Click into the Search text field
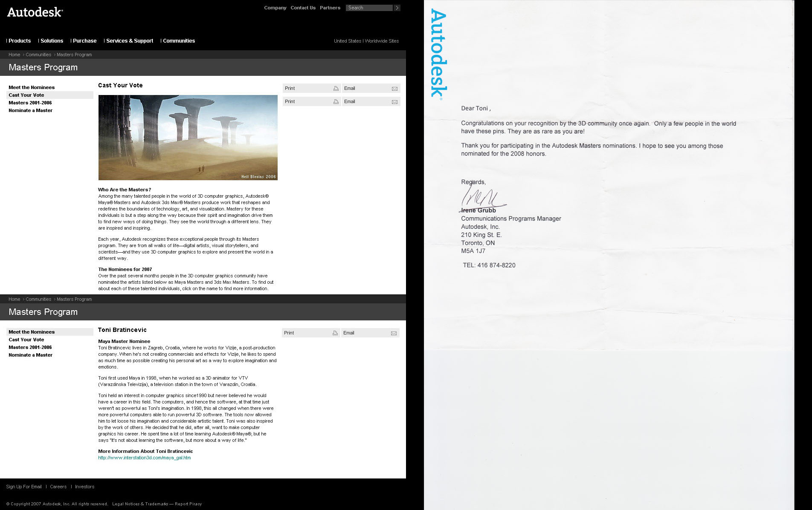The width and height of the screenshot is (812, 510). point(369,8)
